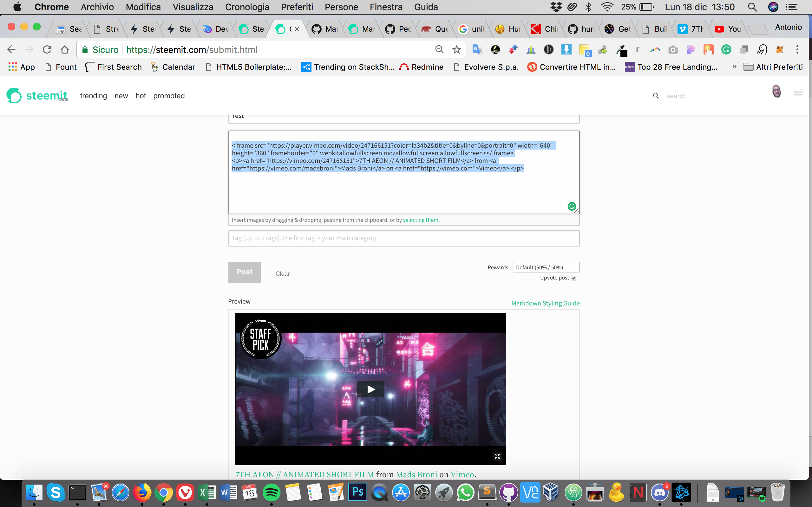Click the search icon in navbar
The image size is (812, 507).
656,95
